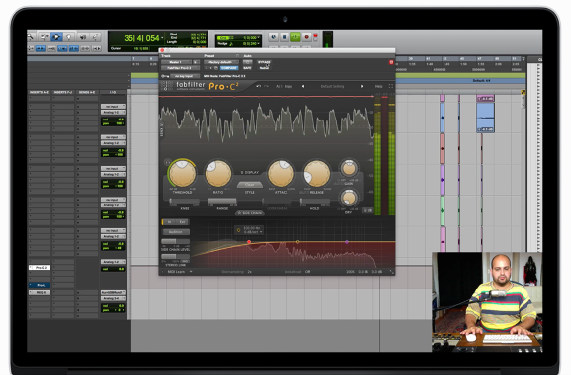Select the Ext side-chain source
The height and width of the screenshot is (375, 571).
182,222
